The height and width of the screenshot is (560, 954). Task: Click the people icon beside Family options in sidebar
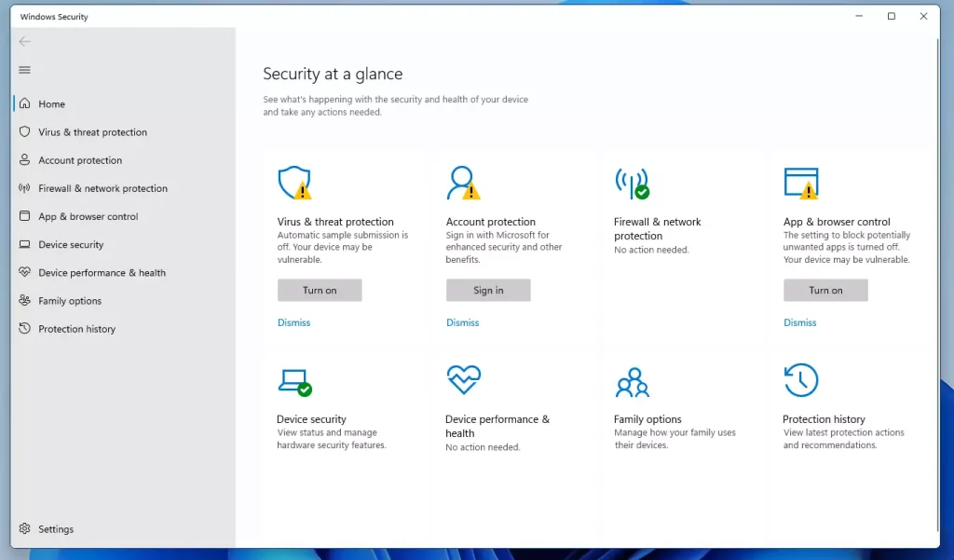24,300
